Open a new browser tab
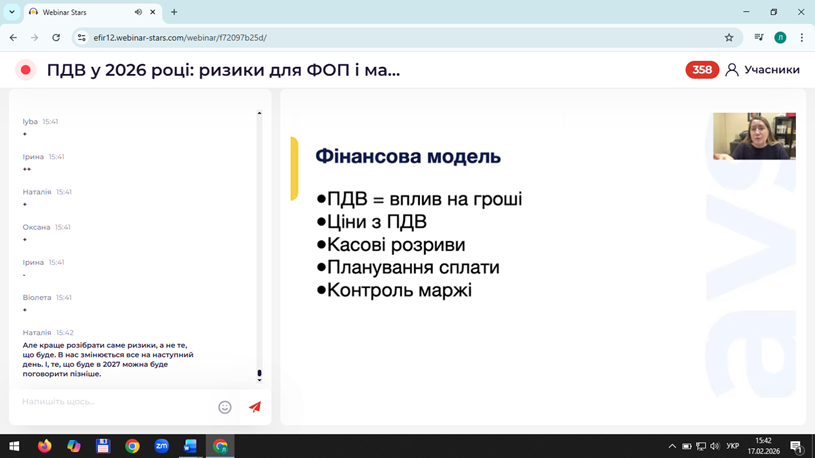This screenshot has height=458, width=815. tap(174, 13)
